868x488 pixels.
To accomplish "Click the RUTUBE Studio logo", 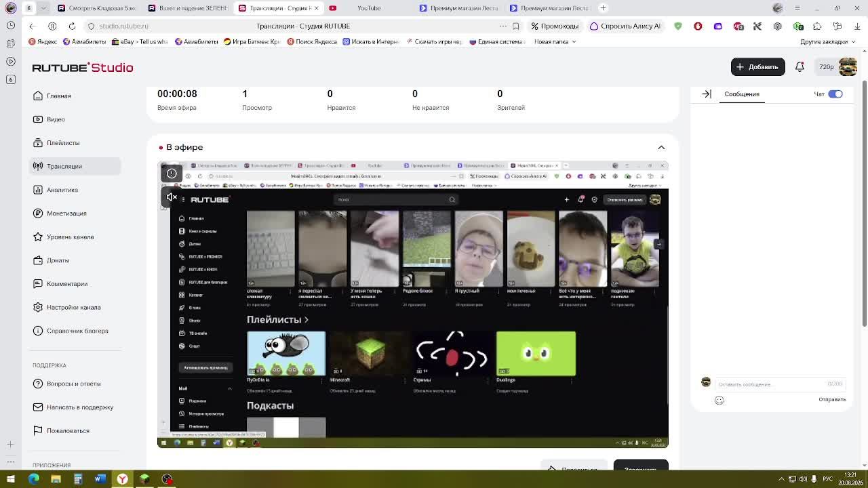I will point(83,67).
